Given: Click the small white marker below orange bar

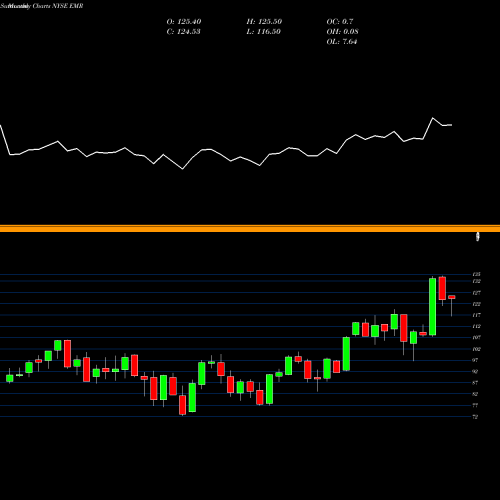Looking at the screenshot, I should 478,237.
